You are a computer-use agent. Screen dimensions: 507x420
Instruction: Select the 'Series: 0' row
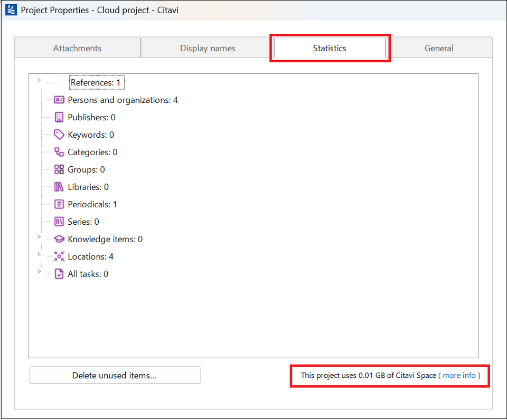83,222
